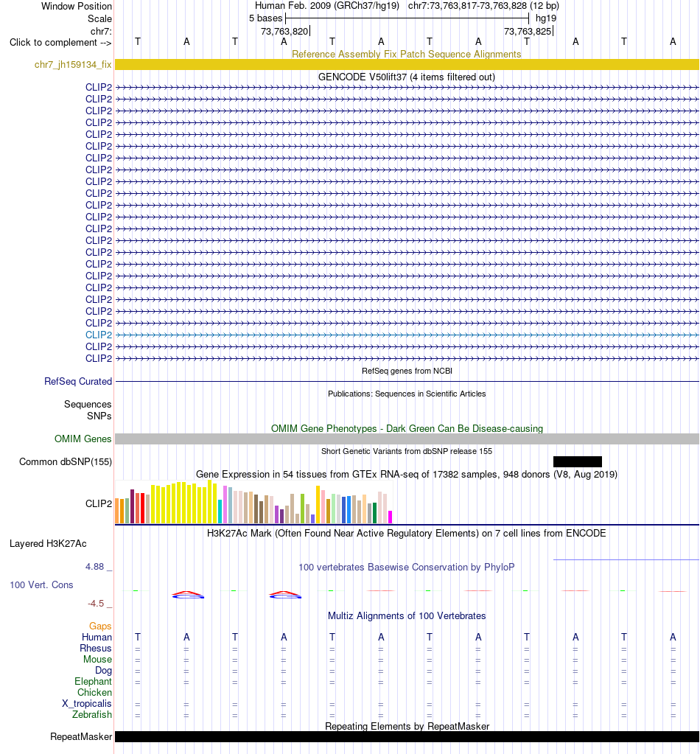This screenshot has width=700, height=754.
Task: Click the -4.5 PhyloP lower scale value
Action: (96, 603)
